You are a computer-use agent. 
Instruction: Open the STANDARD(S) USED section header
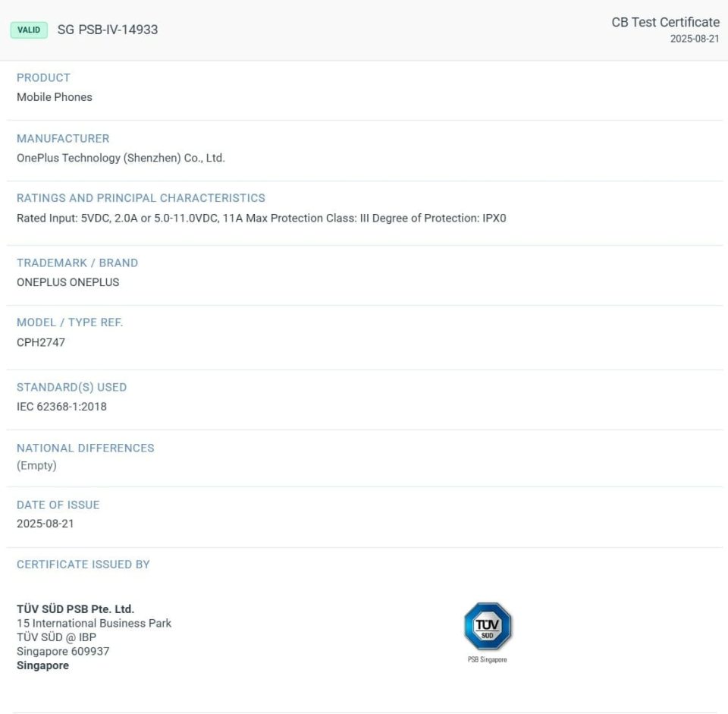pos(72,387)
